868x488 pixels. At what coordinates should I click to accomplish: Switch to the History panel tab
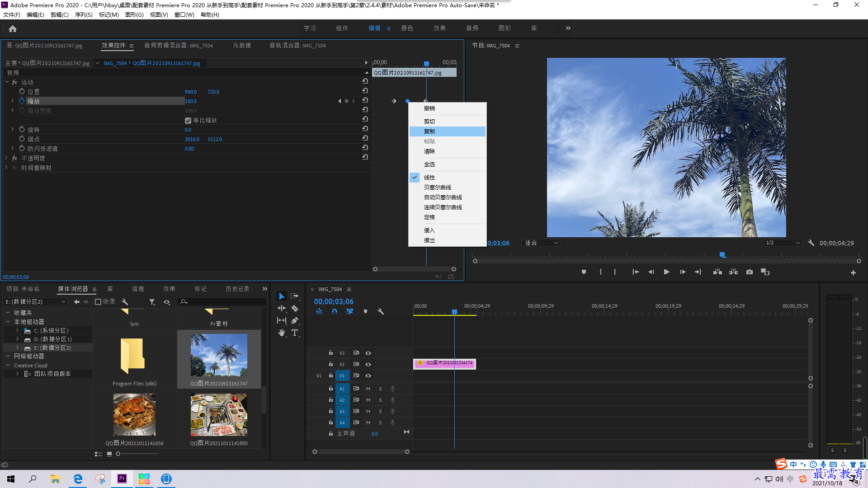click(237, 289)
